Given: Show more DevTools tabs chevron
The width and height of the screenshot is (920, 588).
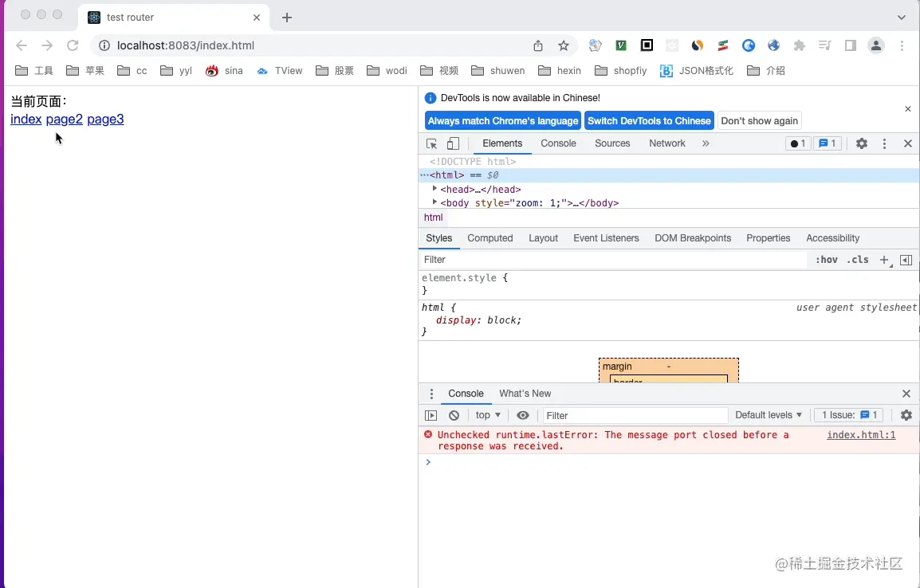Looking at the screenshot, I should [x=706, y=143].
